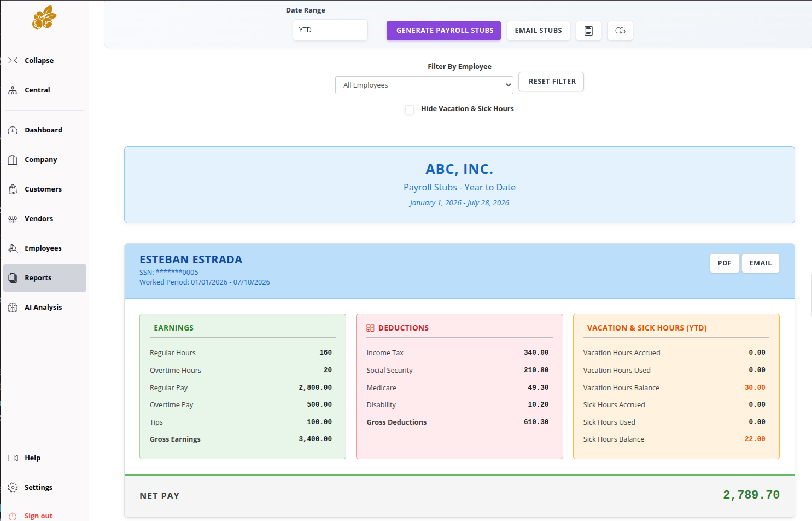Click the Email Stubs button
Screen dimensions: 812x521
point(538,31)
